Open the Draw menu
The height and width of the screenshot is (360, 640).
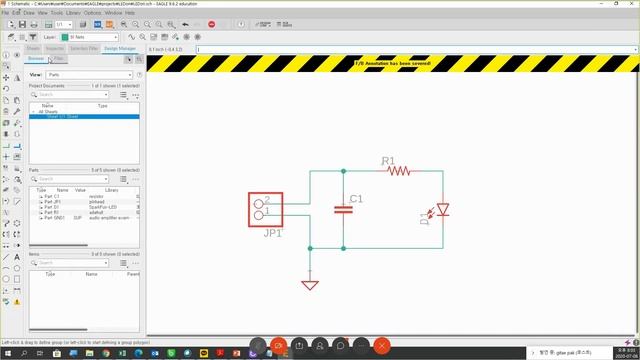[29, 13]
